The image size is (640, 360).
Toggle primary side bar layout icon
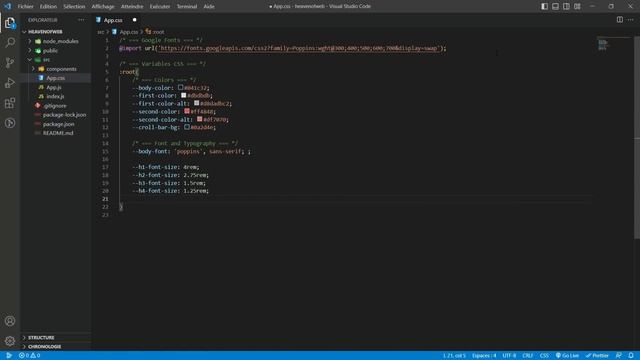click(x=544, y=6)
